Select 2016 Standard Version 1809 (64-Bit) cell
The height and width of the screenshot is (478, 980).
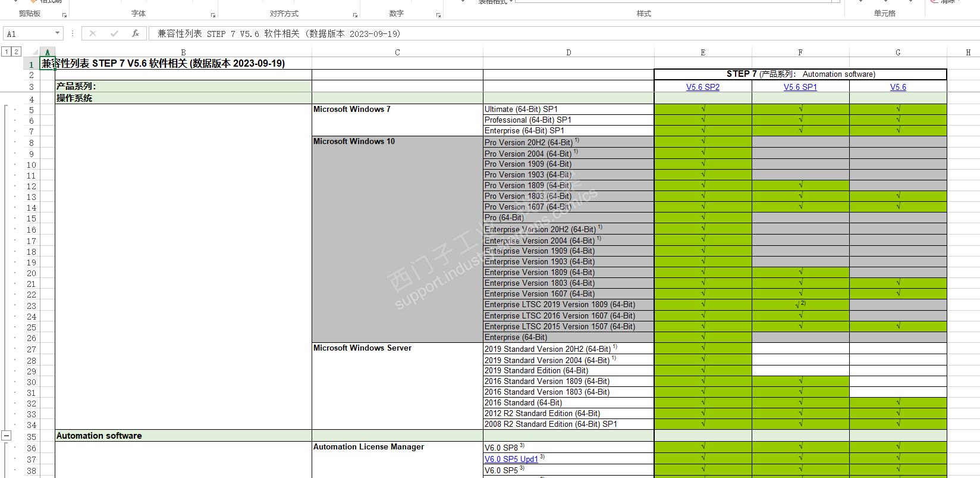pos(568,381)
